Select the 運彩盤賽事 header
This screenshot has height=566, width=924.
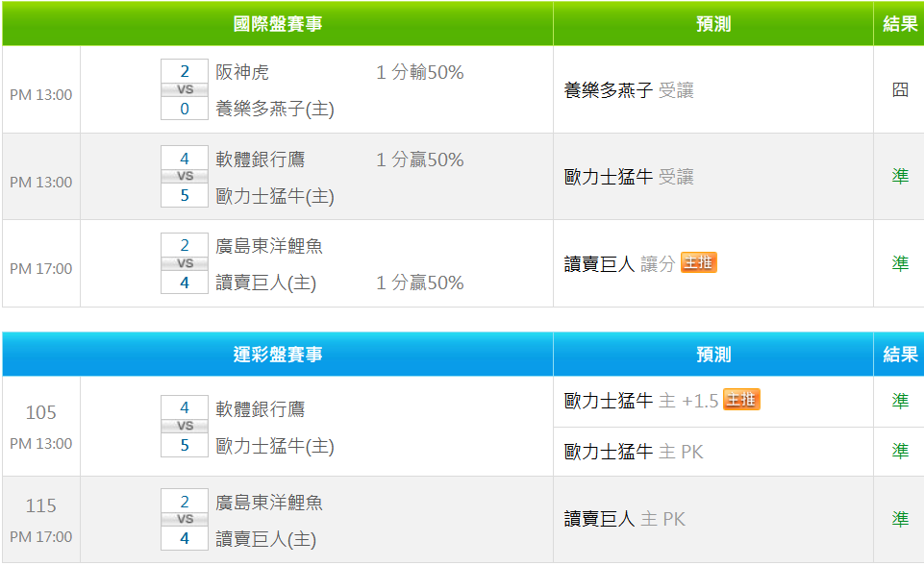[x=278, y=355]
